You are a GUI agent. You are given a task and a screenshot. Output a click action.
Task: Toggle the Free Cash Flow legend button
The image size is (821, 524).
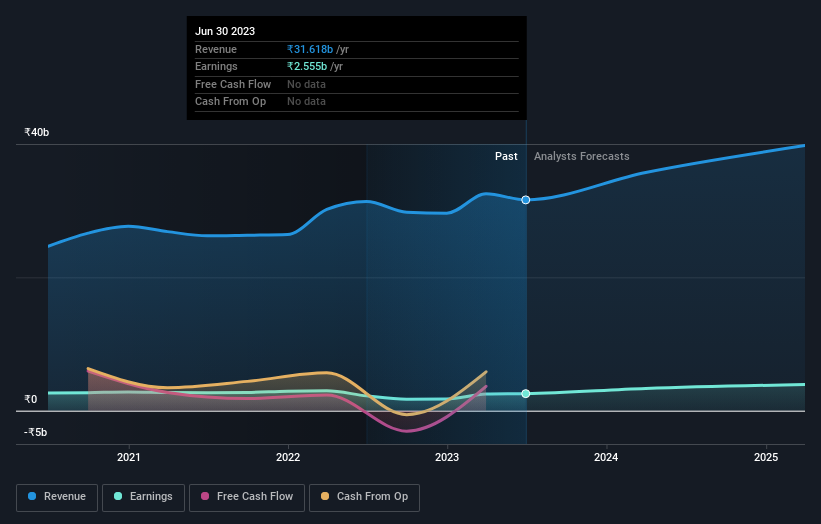[247, 497]
